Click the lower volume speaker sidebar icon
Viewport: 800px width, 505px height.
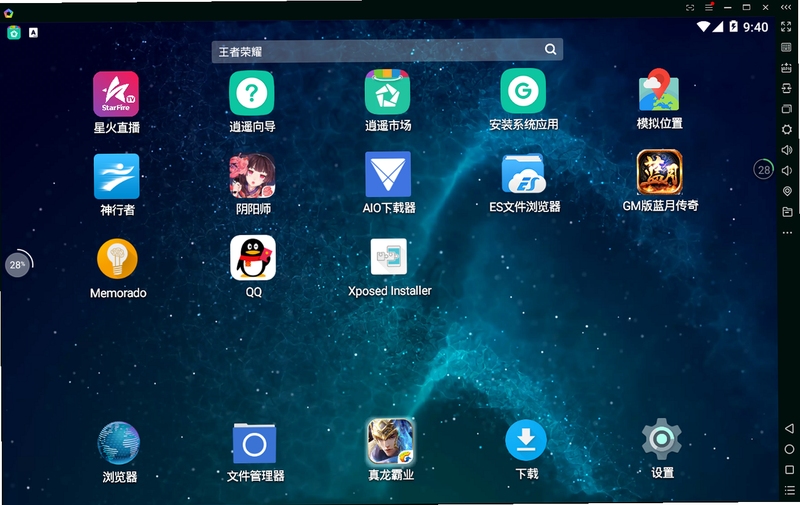(787, 170)
